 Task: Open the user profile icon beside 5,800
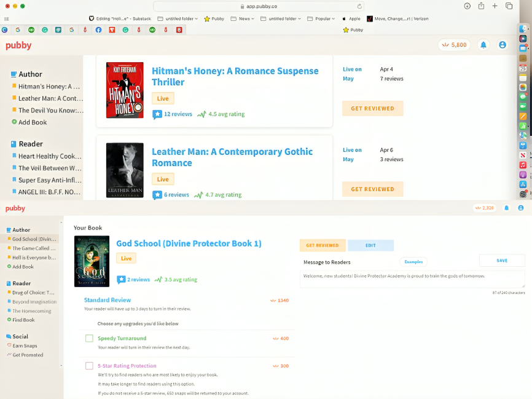[503, 45]
